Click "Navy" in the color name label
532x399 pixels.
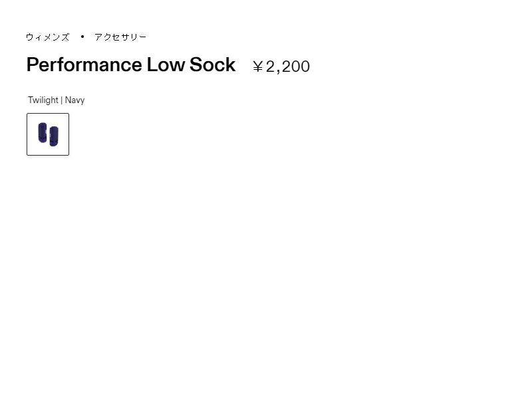[74, 100]
